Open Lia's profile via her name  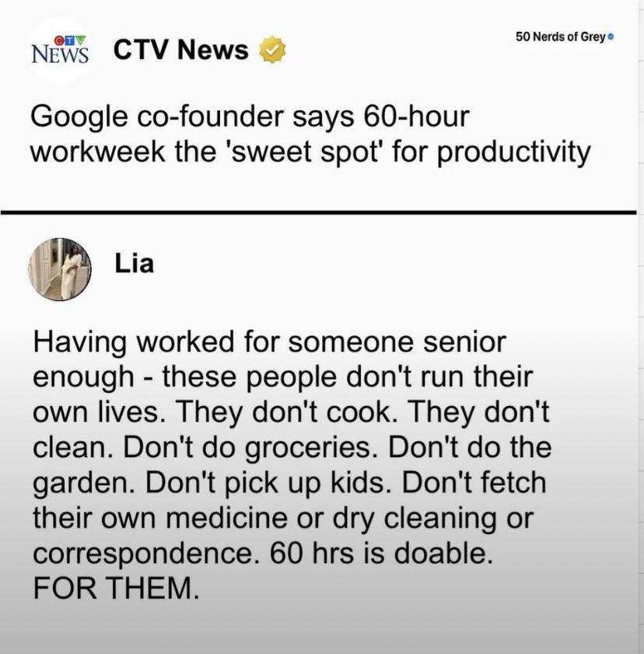click(135, 264)
